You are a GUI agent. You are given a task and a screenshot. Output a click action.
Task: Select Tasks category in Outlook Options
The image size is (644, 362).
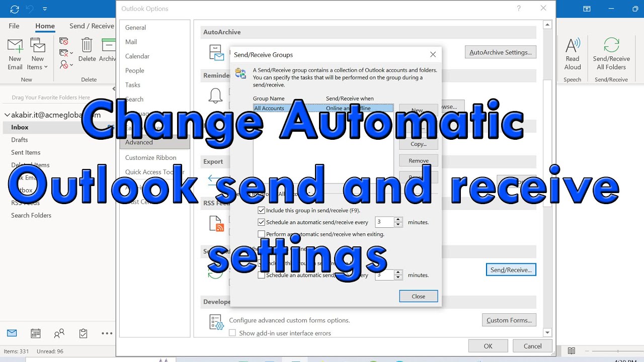pyautogui.click(x=155, y=85)
